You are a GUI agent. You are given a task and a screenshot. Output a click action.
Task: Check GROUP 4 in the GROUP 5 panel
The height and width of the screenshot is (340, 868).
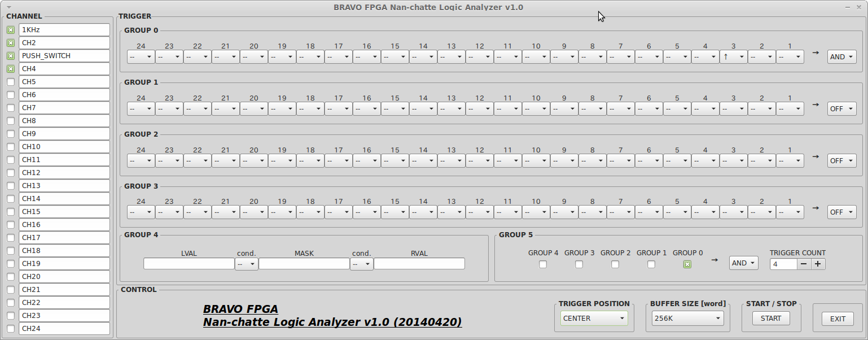(542, 264)
